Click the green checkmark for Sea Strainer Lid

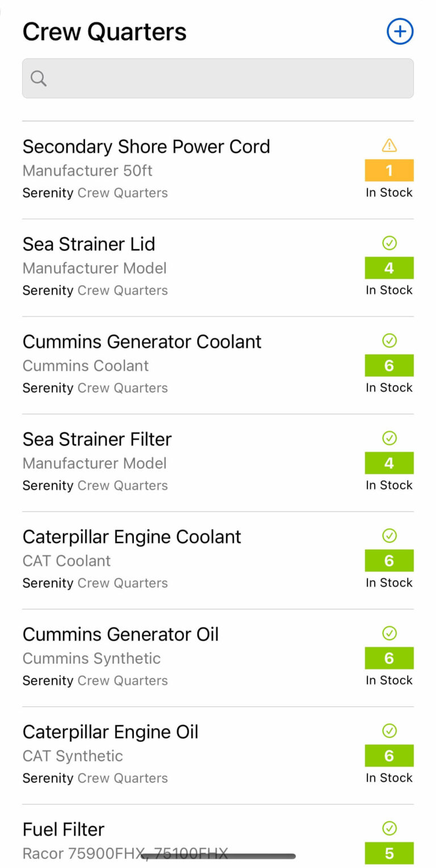(x=389, y=243)
